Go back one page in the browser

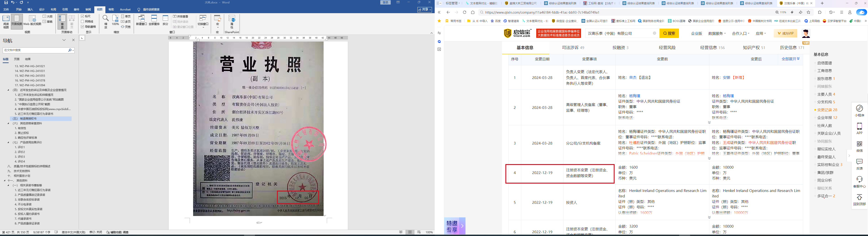pos(448,12)
